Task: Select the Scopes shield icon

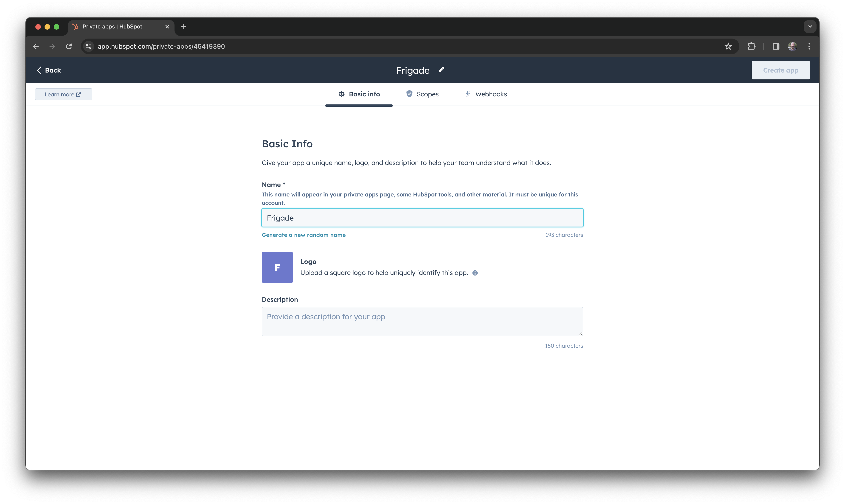Action: (x=409, y=94)
